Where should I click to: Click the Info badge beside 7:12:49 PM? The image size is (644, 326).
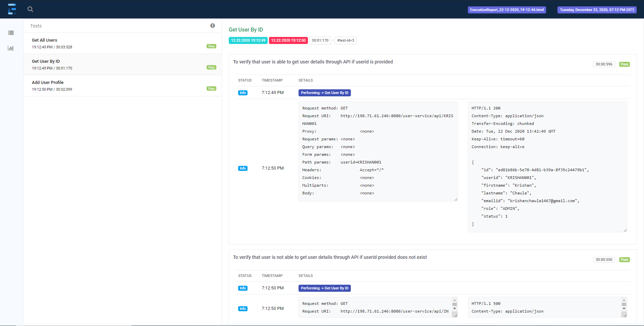[x=243, y=92]
